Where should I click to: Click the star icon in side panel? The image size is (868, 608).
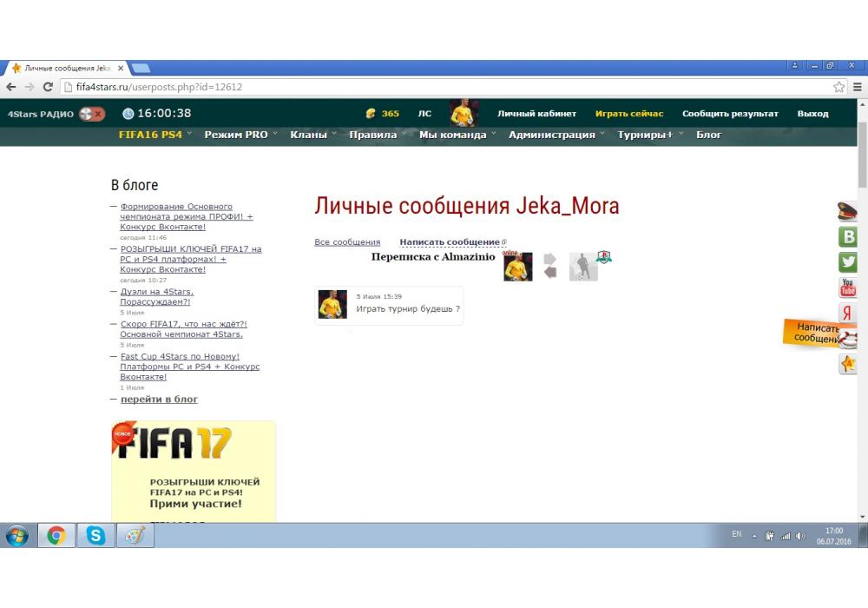click(x=847, y=364)
